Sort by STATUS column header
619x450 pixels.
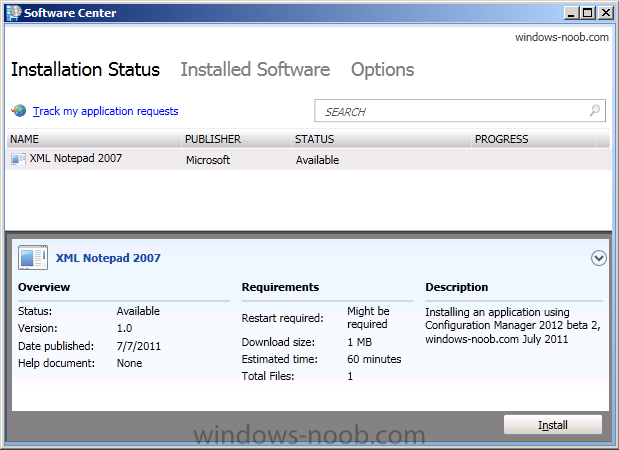[381, 139]
